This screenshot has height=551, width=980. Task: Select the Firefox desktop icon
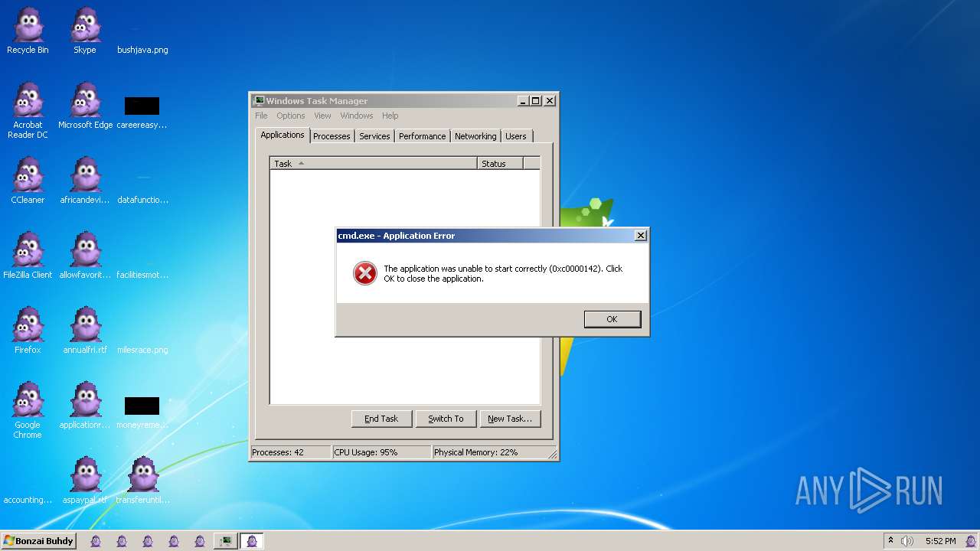[28, 331]
